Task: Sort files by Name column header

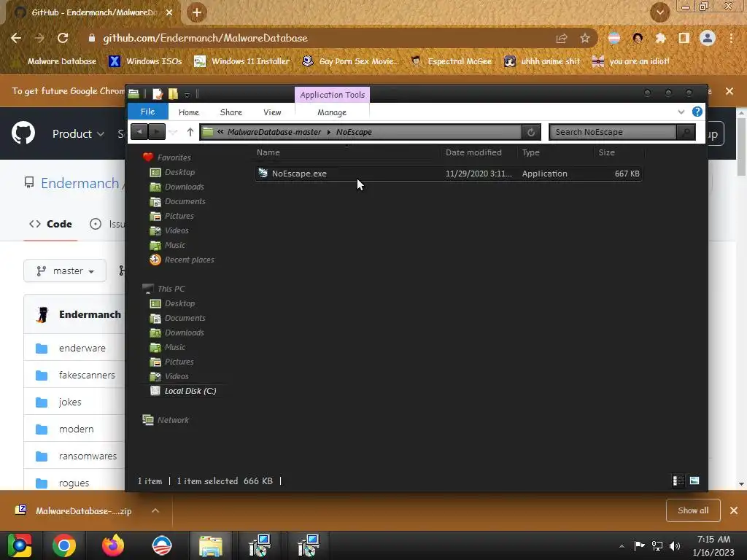Action: click(x=268, y=152)
